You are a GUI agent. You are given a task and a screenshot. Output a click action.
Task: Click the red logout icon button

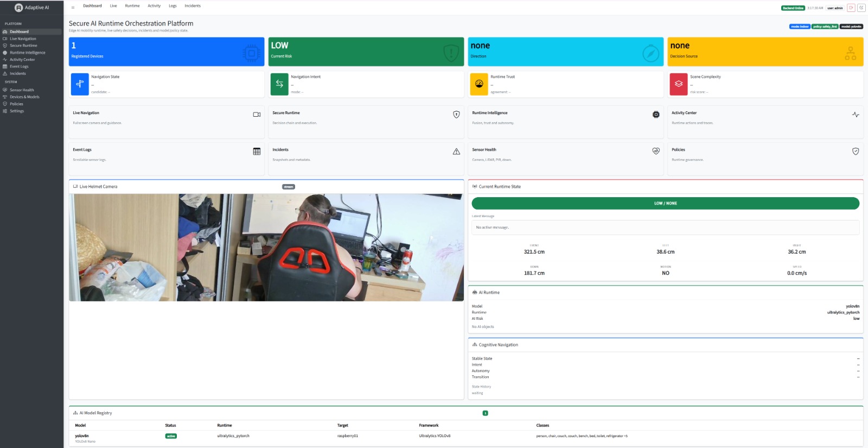click(851, 8)
